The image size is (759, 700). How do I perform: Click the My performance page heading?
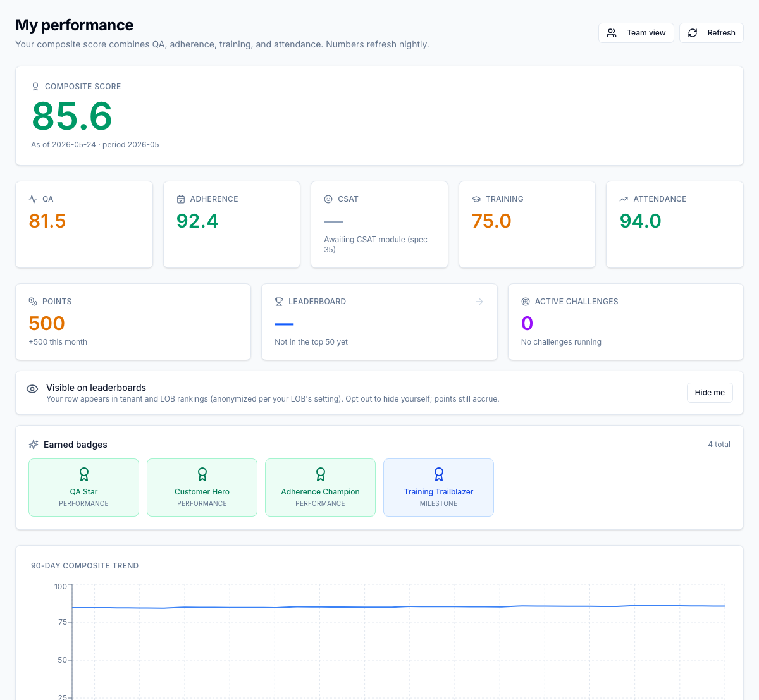(74, 25)
